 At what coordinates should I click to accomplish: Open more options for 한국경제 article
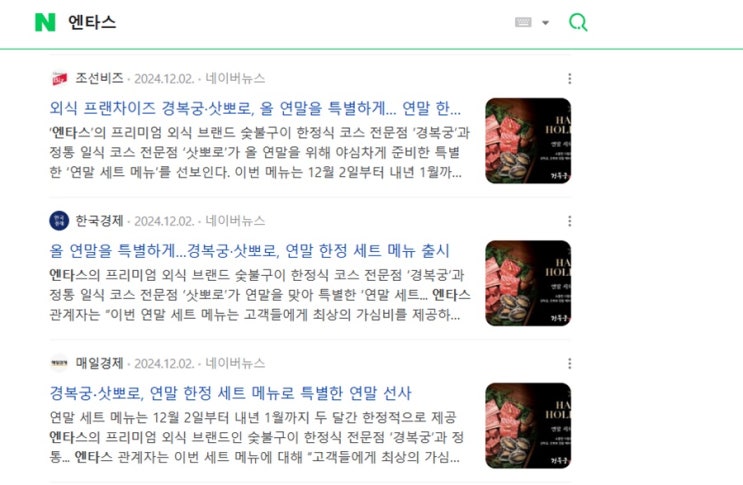570,221
